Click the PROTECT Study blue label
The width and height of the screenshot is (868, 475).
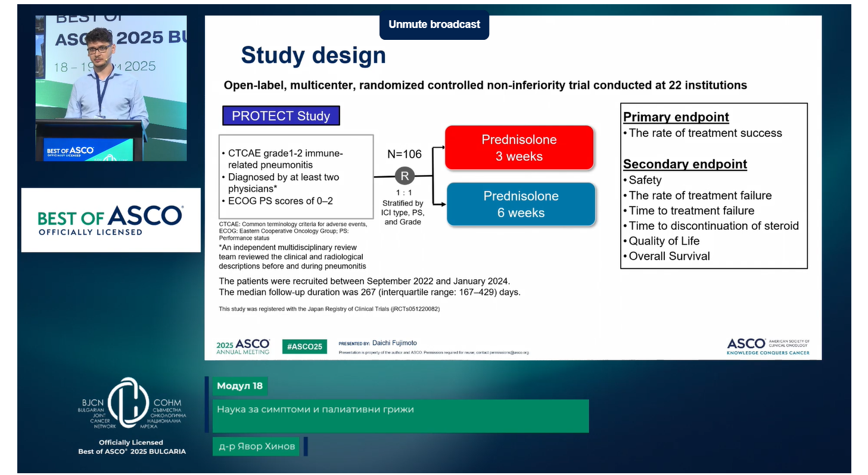click(281, 115)
